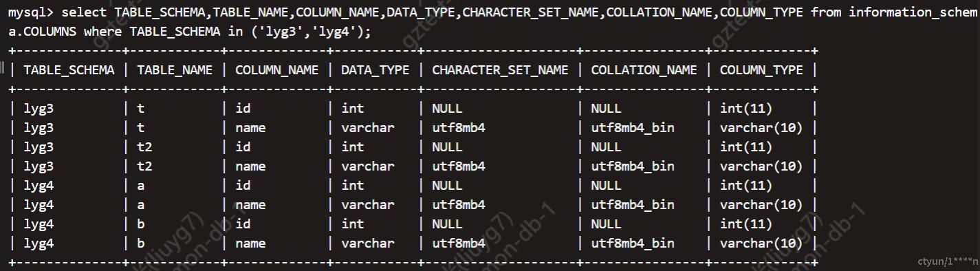Click the first lyg4 schema cell
The height and width of the screenshot is (271, 980).
coord(39,186)
